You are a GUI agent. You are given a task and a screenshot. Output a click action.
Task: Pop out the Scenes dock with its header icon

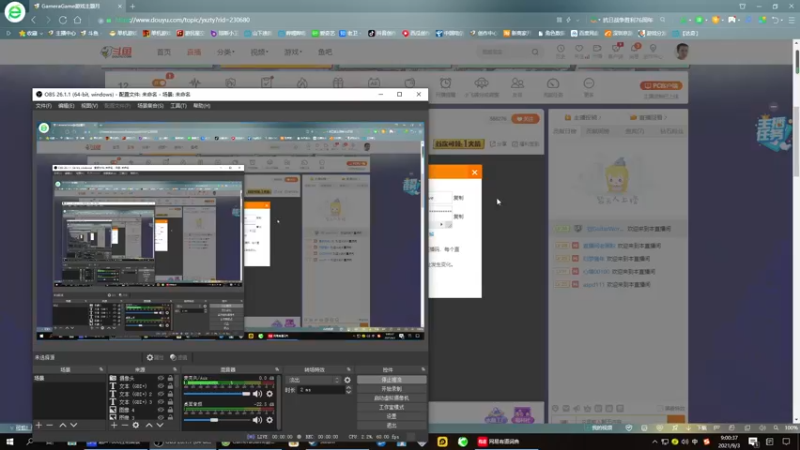(101, 369)
